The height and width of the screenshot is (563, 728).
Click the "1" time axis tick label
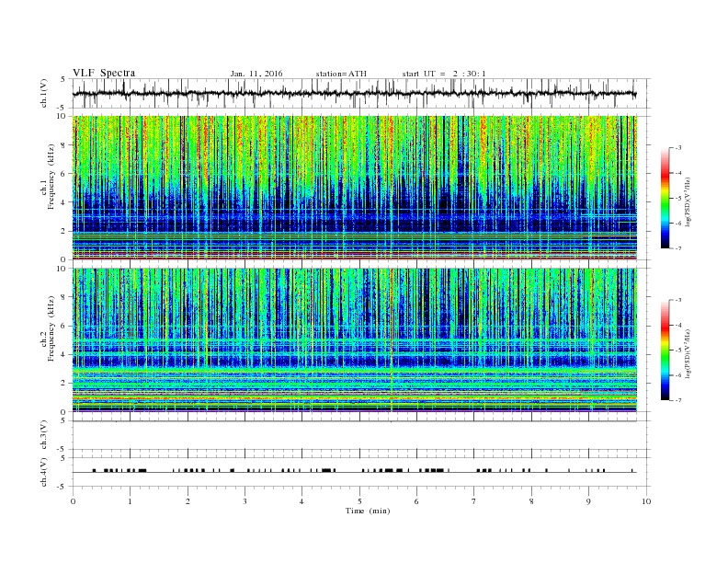point(130,501)
